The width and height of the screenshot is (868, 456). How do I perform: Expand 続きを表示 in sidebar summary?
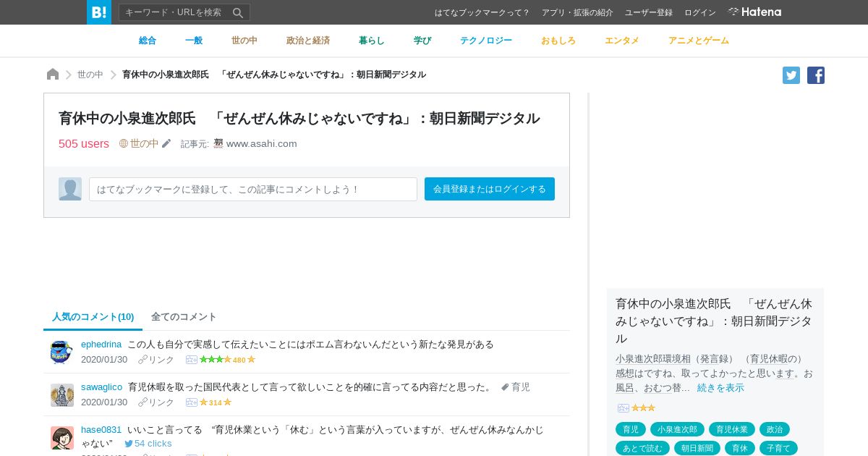coord(720,387)
